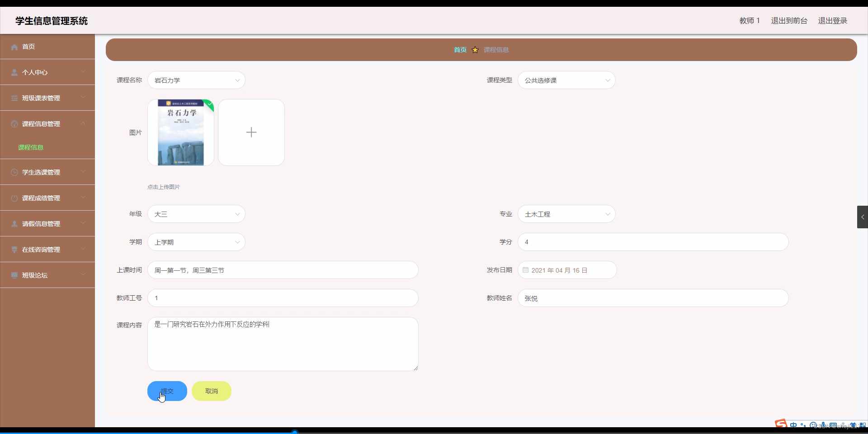
Task: Click the plus tile to add another image
Action: coord(251,132)
